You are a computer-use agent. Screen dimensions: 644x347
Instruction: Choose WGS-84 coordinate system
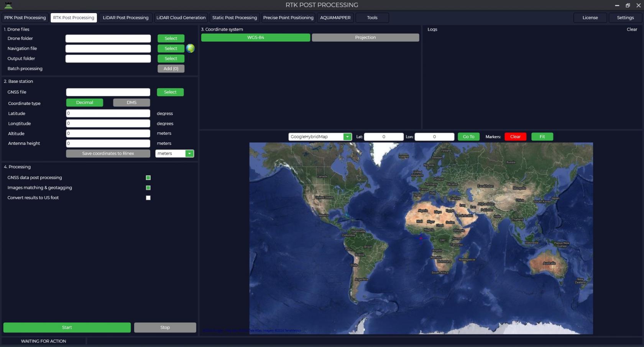coord(256,38)
